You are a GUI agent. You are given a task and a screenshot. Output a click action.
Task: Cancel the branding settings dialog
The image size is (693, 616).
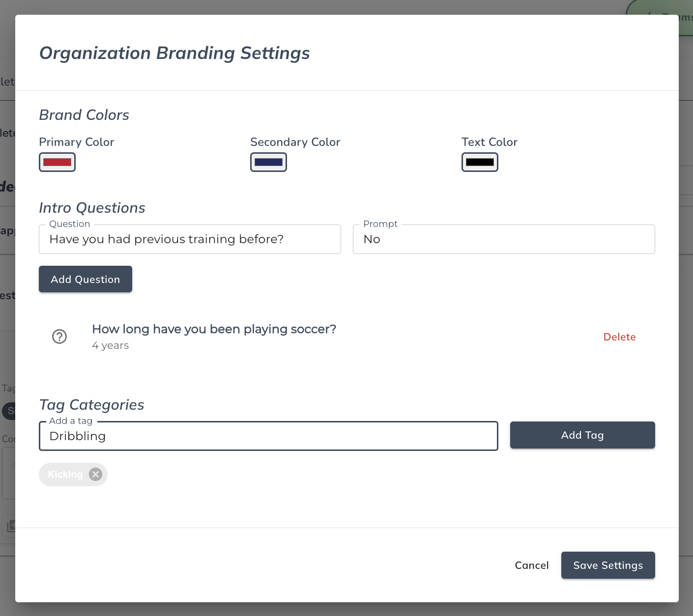tap(532, 565)
